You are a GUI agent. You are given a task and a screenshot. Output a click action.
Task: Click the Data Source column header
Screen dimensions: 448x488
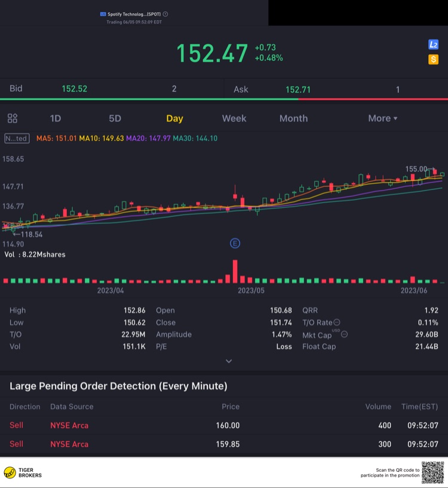[x=72, y=406]
